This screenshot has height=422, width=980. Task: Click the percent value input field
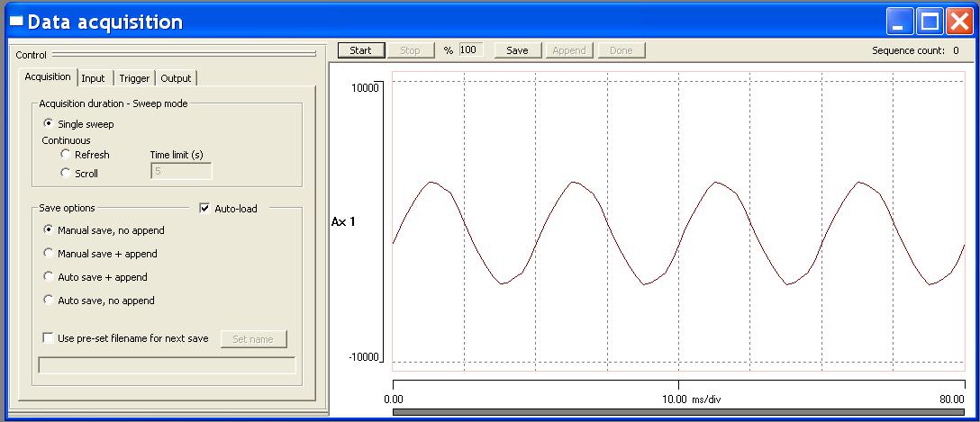(x=471, y=50)
